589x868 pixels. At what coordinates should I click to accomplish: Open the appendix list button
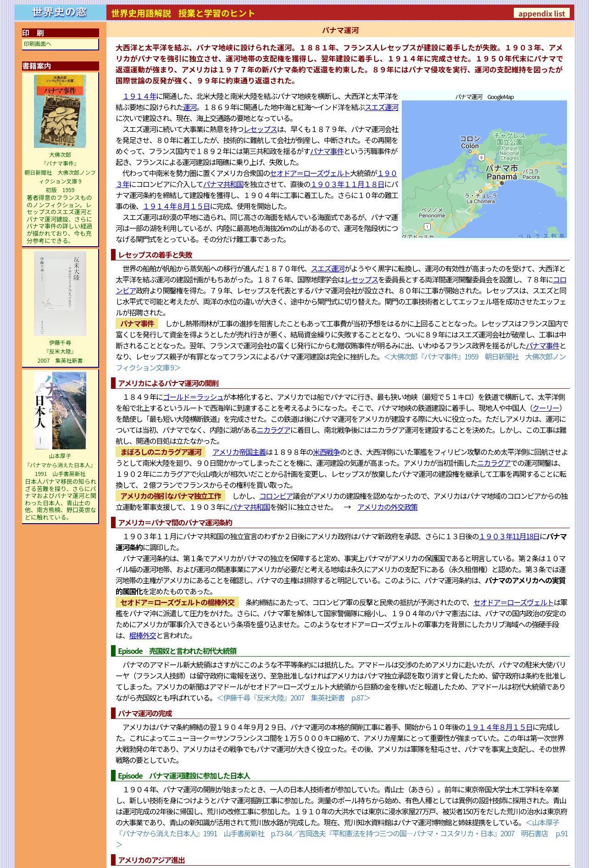point(541,13)
